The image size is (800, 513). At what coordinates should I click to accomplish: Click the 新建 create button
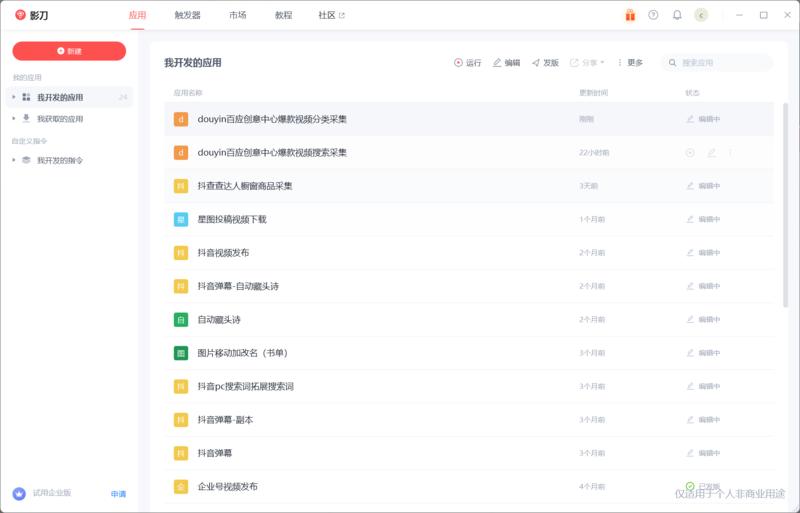click(69, 51)
